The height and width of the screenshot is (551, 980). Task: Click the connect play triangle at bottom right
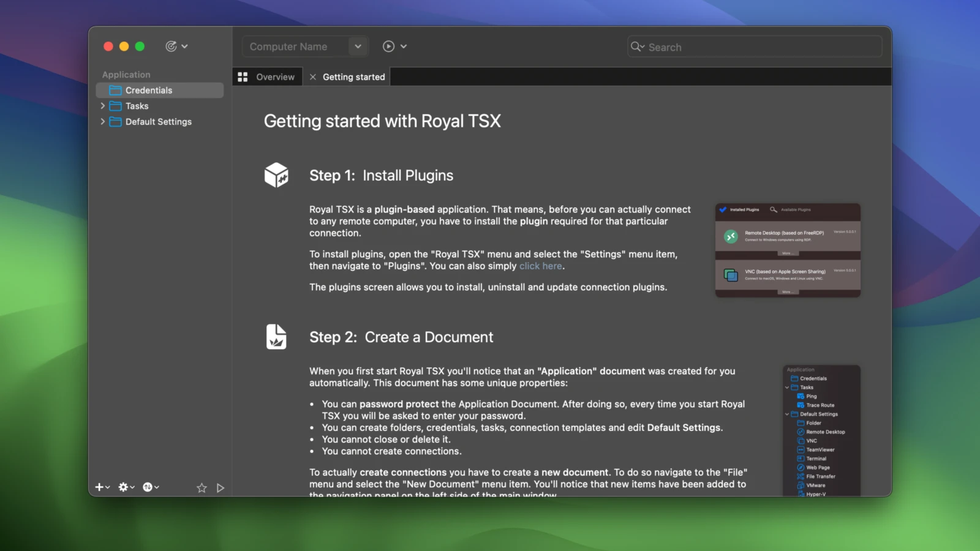(x=220, y=487)
